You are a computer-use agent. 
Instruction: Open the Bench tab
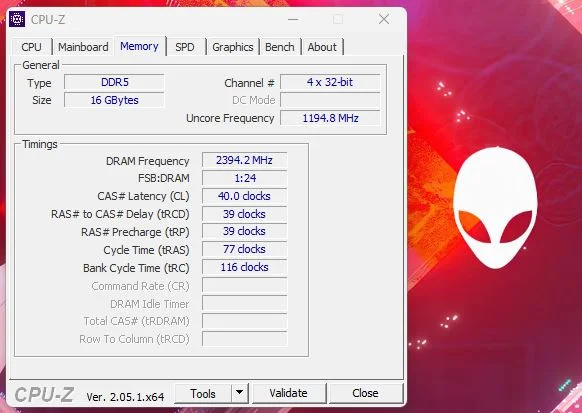click(x=279, y=47)
